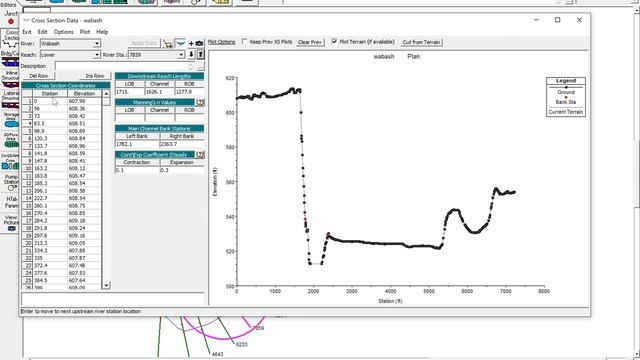The height and width of the screenshot is (360, 640).
Task: Select elevation cell 609.24 in row 18
Action: pyautogui.click(x=84, y=228)
